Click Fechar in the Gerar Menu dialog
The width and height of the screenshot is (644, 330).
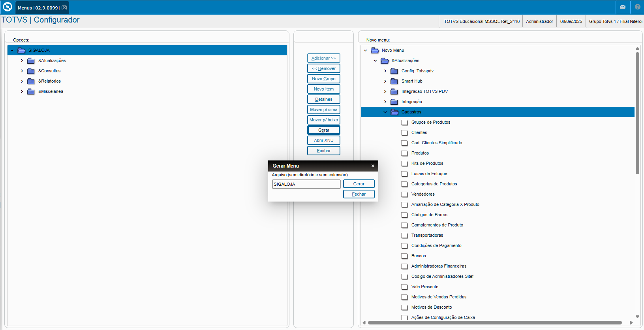point(359,194)
